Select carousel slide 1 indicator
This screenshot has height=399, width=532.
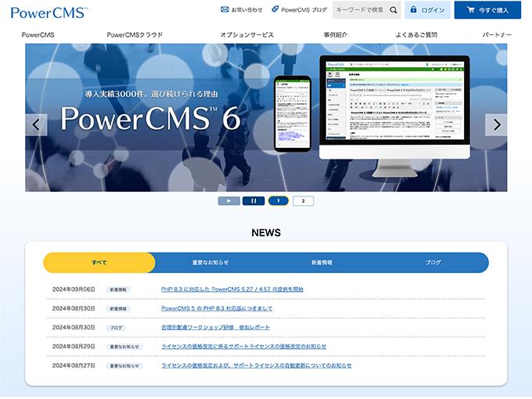pyautogui.click(x=279, y=201)
